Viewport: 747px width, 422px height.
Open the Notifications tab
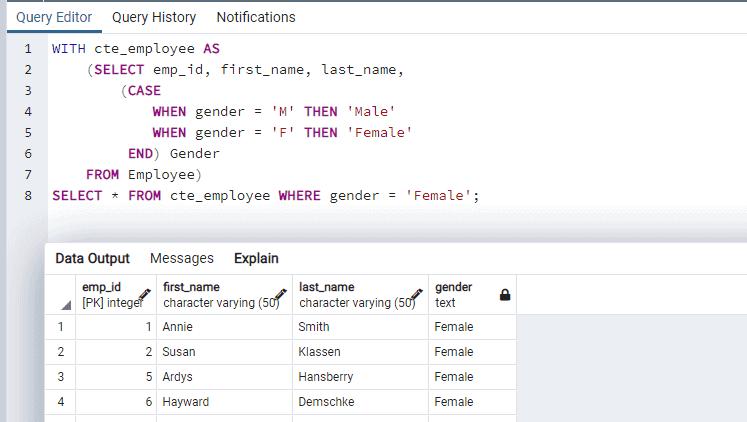256,17
